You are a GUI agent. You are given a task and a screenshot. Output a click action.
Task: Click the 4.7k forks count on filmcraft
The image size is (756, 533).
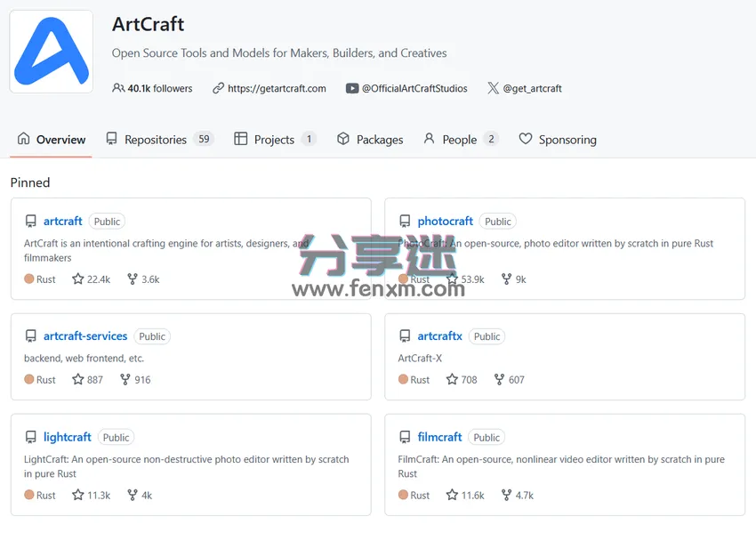[x=518, y=495]
